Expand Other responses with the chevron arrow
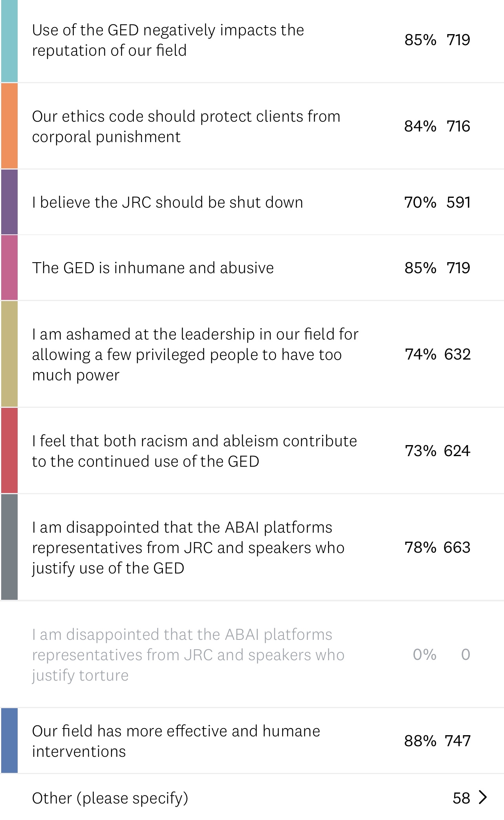 tap(483, 798)
